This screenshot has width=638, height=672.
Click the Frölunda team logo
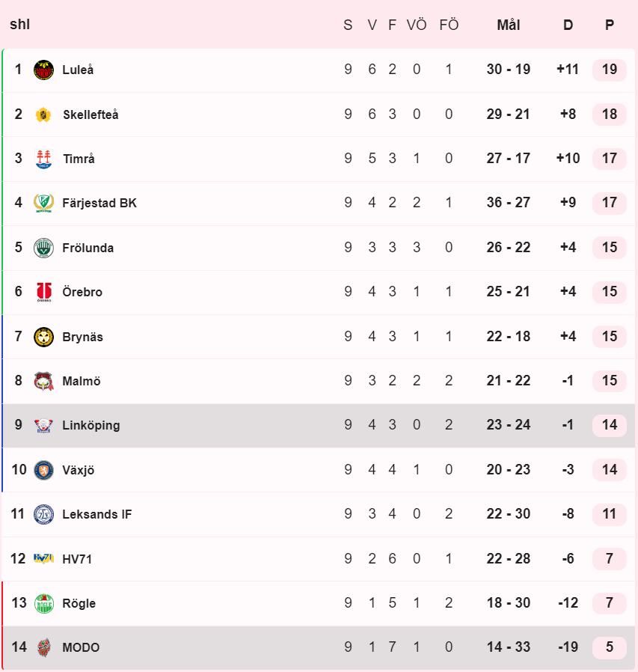click(43, 248)
